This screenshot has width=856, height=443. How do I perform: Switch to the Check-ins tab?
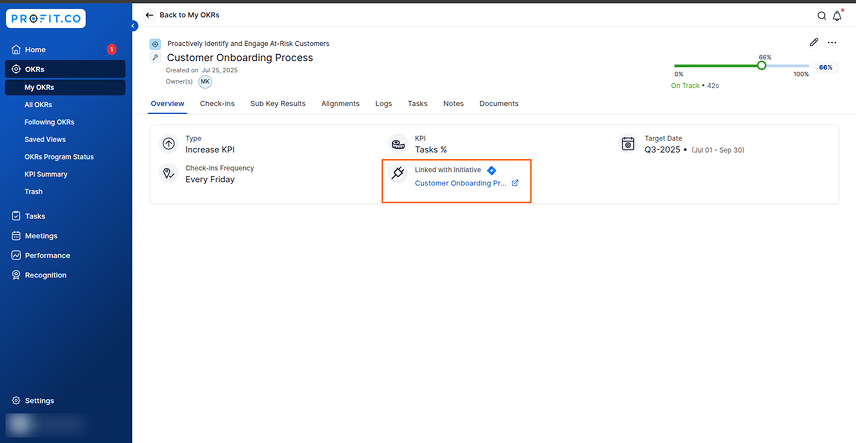click(217, 104)
